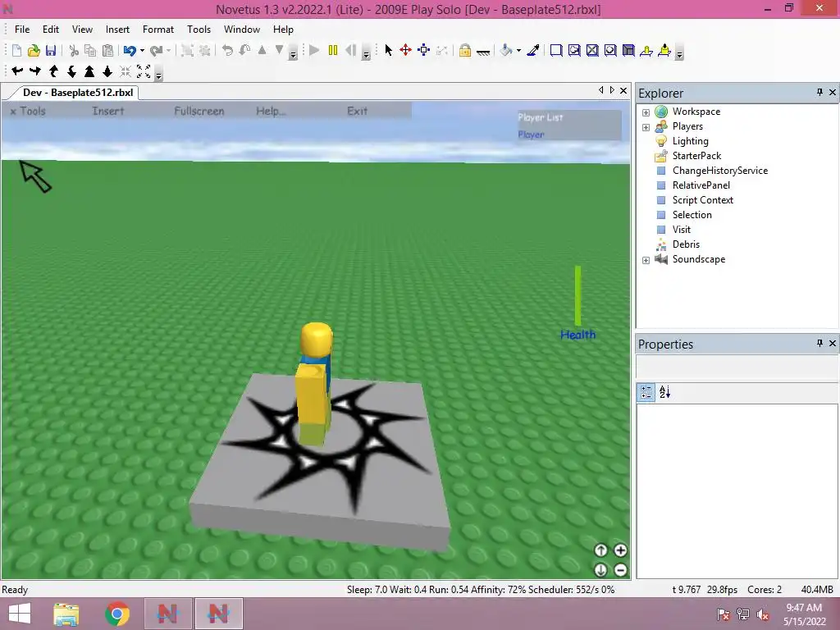The image size is (840, 630).
Task: Select the blue Resize handles tool
Action: click(424, 50)
